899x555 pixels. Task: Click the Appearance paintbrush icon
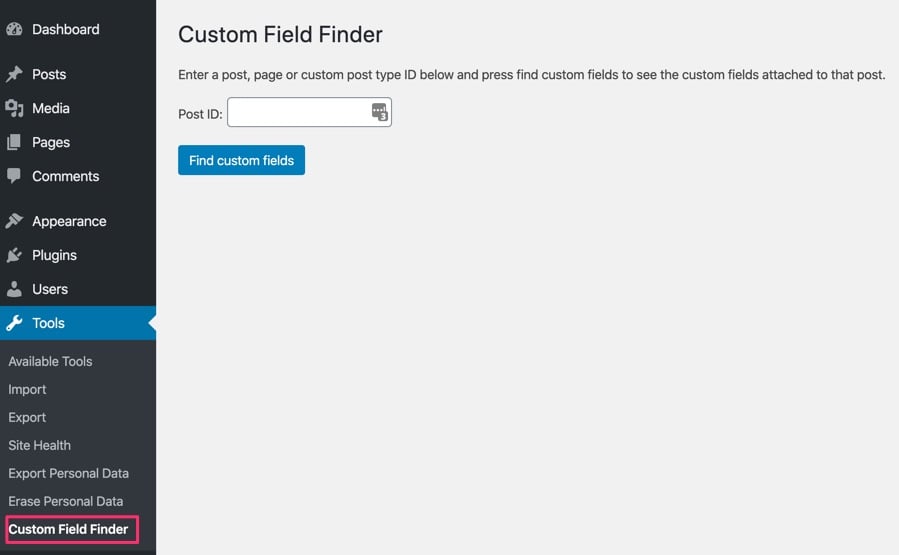pyautogui.click(x=14, y=221)
